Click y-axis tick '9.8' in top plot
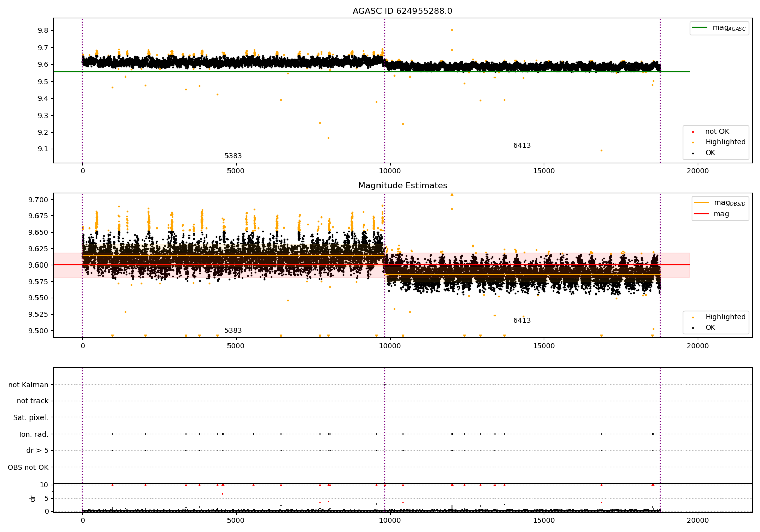 [43, 31]
